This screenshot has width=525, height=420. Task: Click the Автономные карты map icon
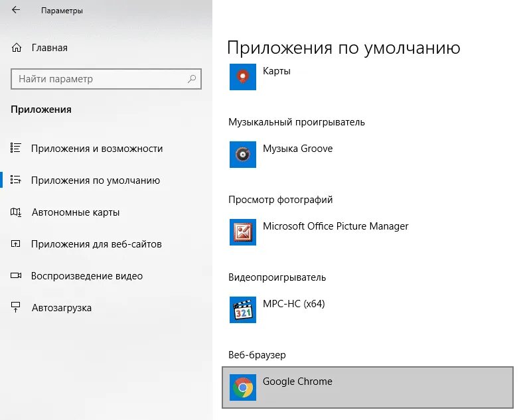pos(16,212)
